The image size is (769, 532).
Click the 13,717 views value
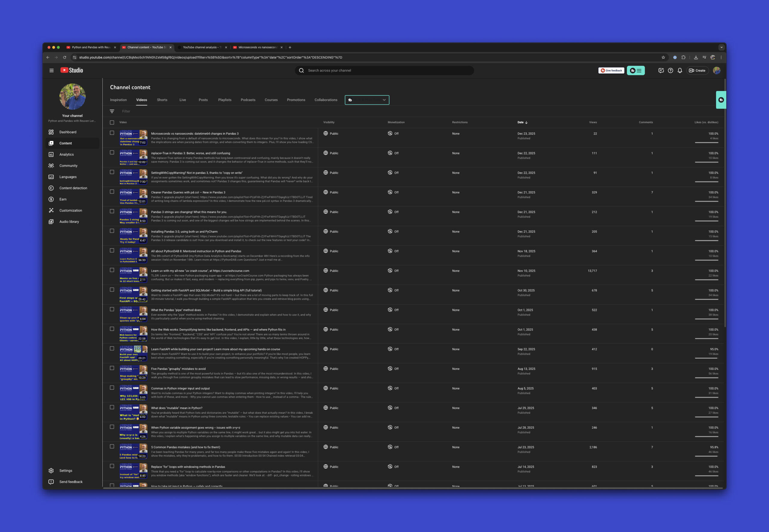592,271
